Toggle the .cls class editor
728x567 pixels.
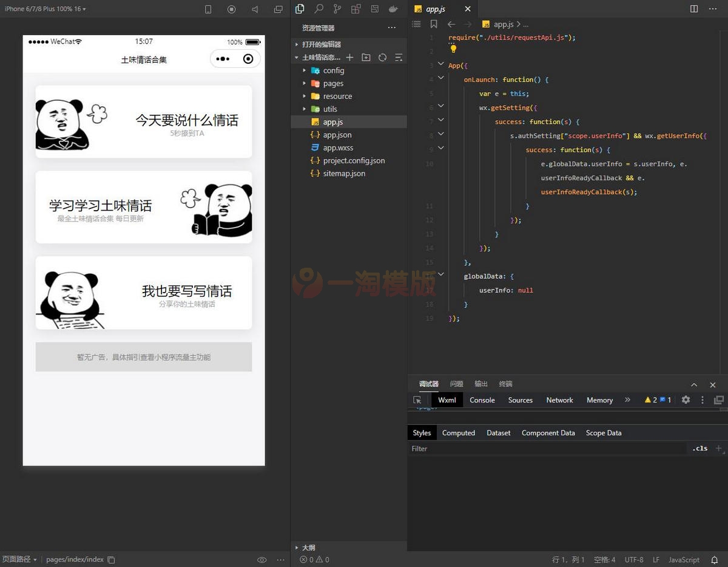point(700,449)
